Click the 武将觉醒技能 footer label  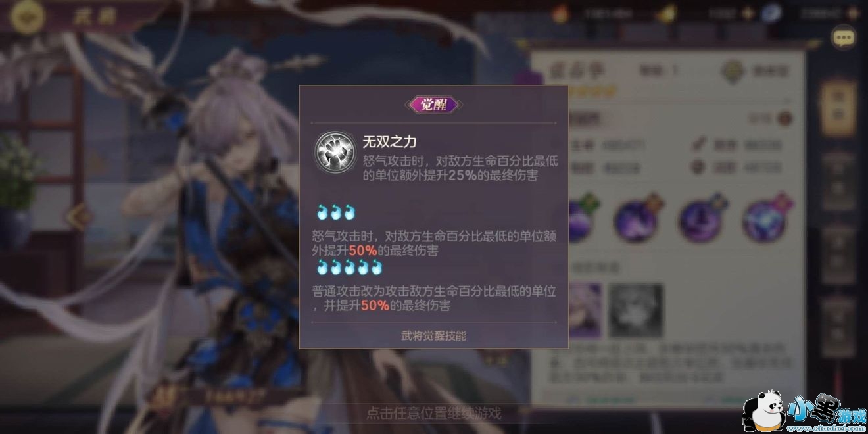(434, 335)
